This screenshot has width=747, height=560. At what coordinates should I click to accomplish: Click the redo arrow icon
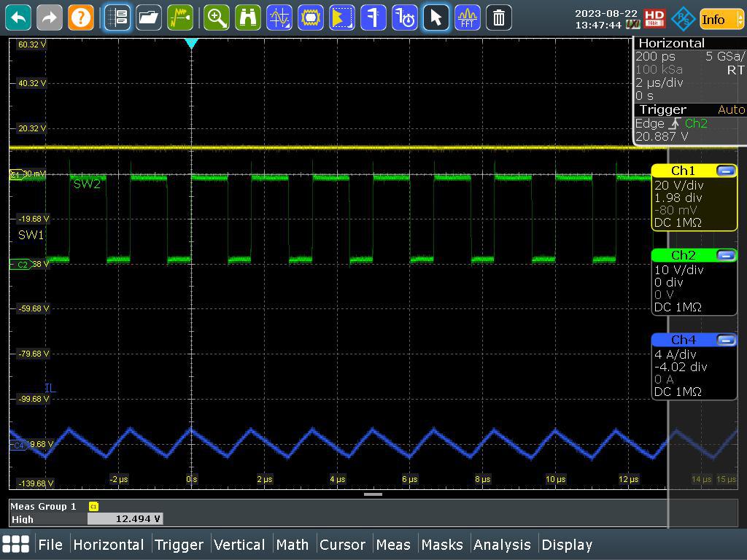click(x=48, y=17)
